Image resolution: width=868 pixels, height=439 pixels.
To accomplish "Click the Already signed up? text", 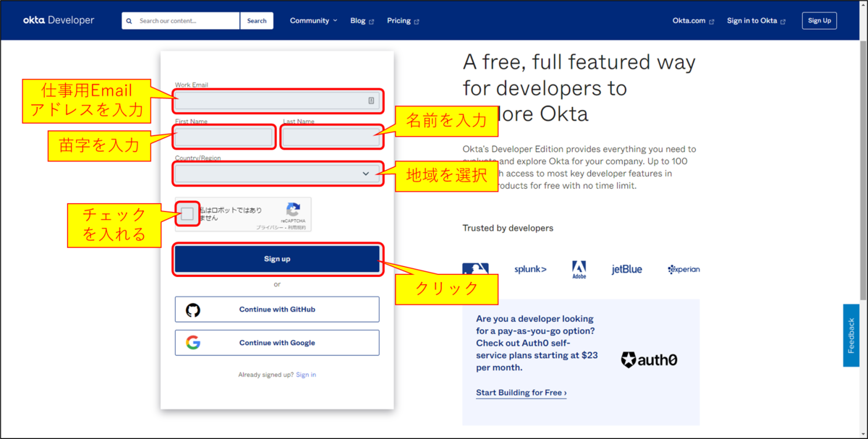I will click(x=265, y=375).
